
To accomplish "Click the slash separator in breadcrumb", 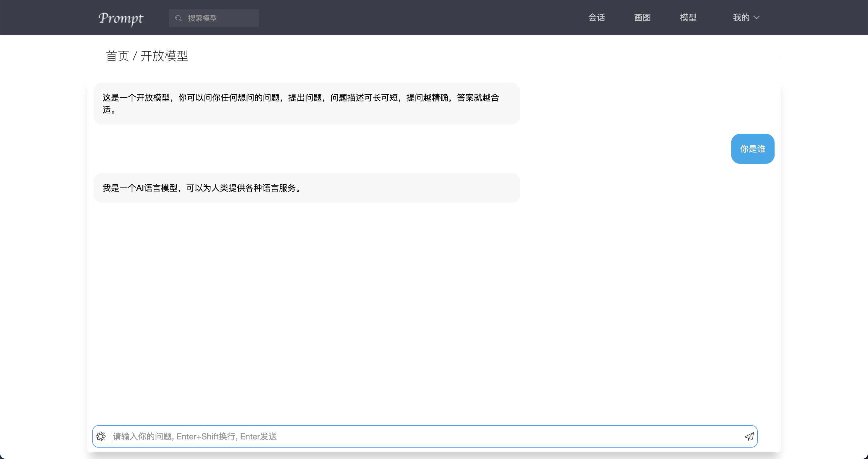I will coord(135,56).
